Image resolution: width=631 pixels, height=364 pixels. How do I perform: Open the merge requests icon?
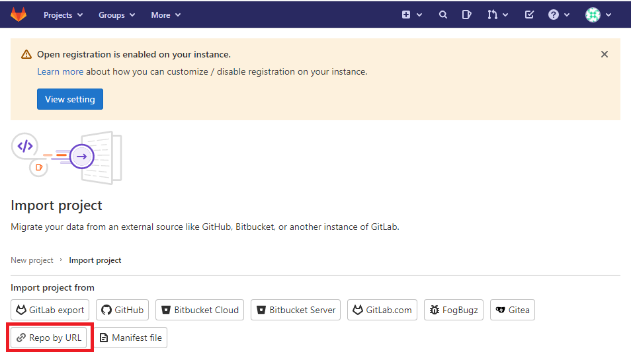point(492,15)
